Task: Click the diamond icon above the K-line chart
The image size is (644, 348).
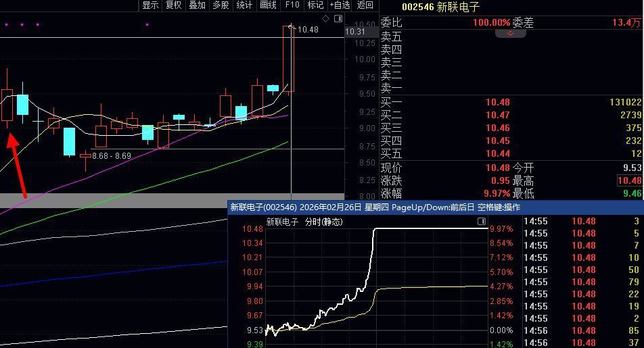Action: pyautogui.click(x=325, y=18)
